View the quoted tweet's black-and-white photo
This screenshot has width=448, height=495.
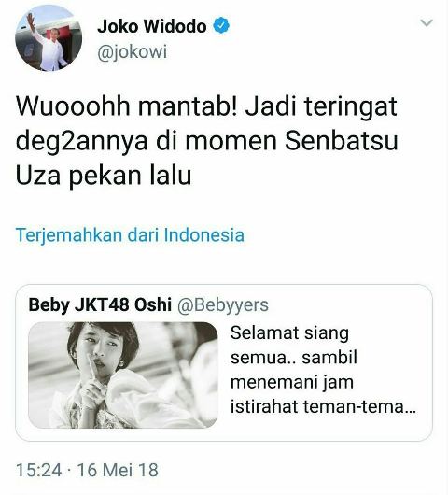(x=122, y=375)
